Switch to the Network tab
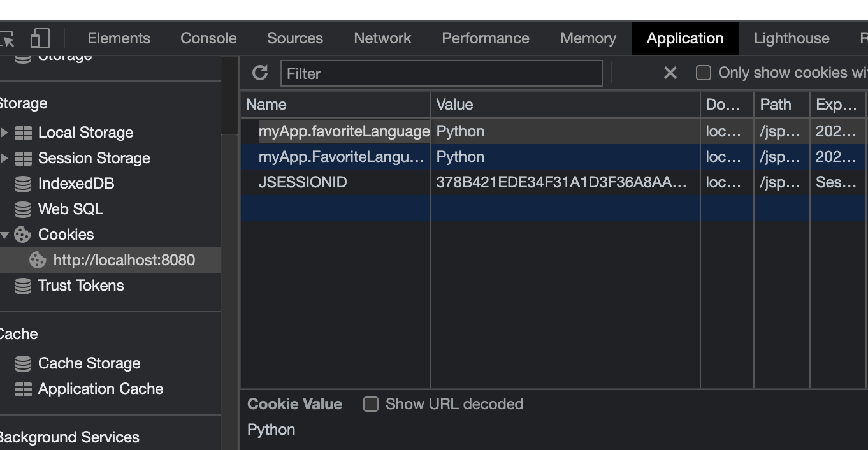This screenshot has width=868, height=450. [x=382, y=38]
